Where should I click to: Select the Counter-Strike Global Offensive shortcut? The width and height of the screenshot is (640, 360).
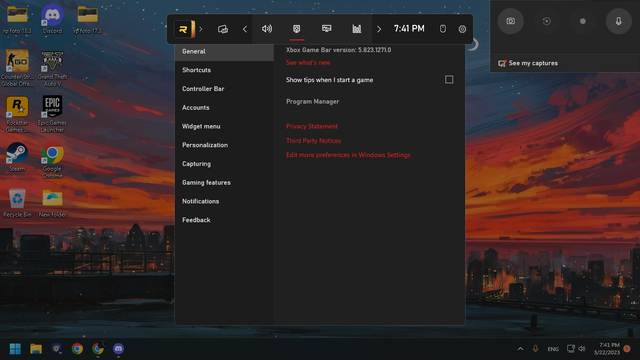(x=17, y=68)
